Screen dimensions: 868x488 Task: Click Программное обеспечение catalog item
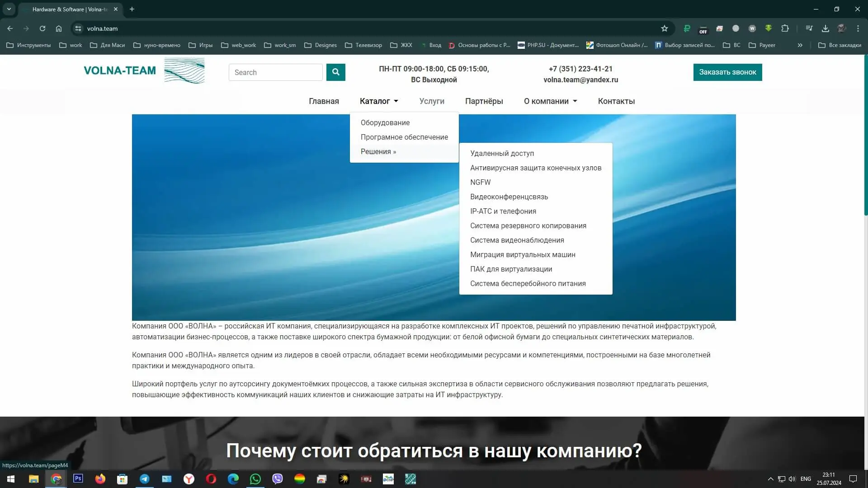coord(404,137)
